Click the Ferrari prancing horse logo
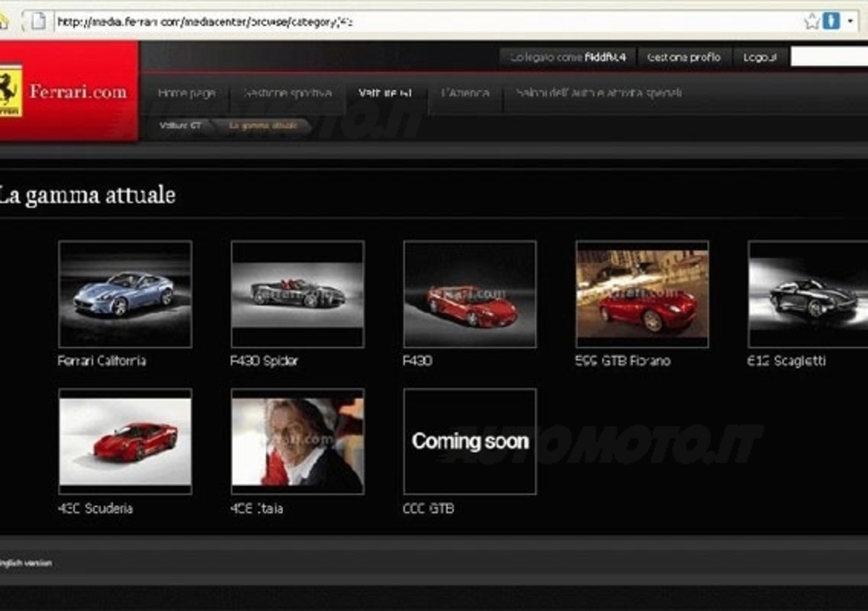The height and width of the screenshot is (611, 868). click(x=10, y=89)
